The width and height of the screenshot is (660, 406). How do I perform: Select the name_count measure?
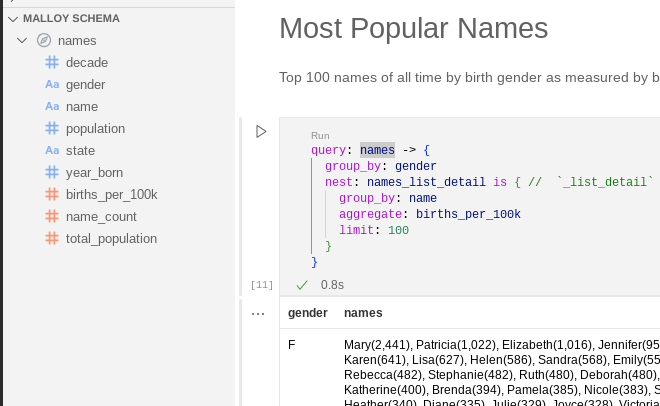[101, 216]
